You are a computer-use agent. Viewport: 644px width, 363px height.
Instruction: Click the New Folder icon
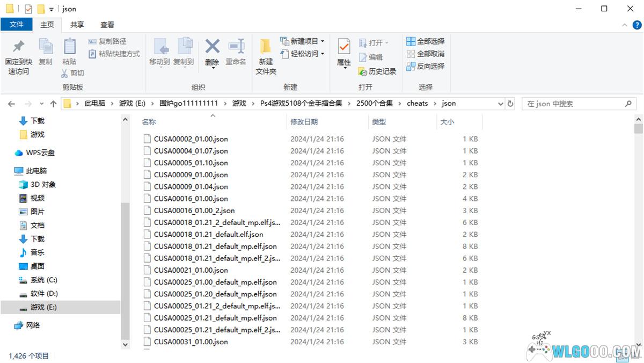coord(265,47)
